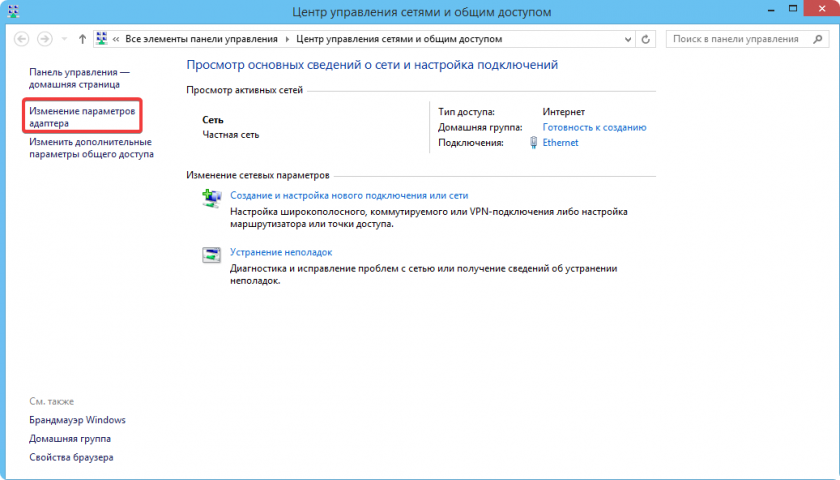Click the Forward navigation arrow

[45, 39]
